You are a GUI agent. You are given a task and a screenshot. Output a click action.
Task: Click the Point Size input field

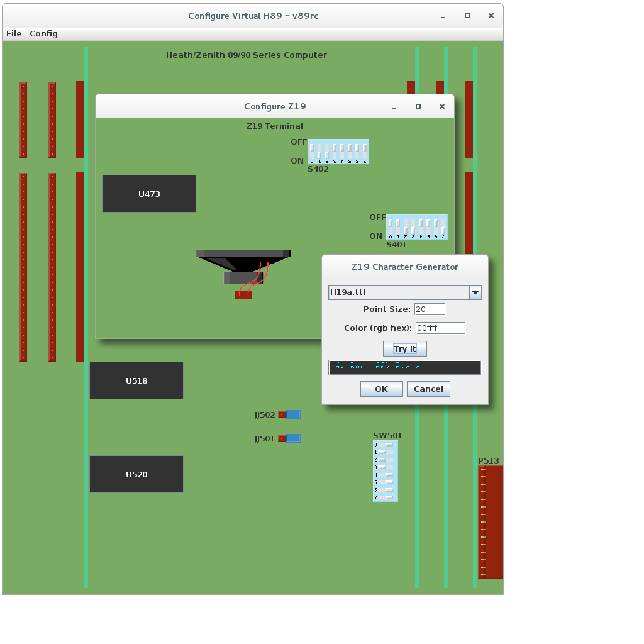tap(430, 309)
